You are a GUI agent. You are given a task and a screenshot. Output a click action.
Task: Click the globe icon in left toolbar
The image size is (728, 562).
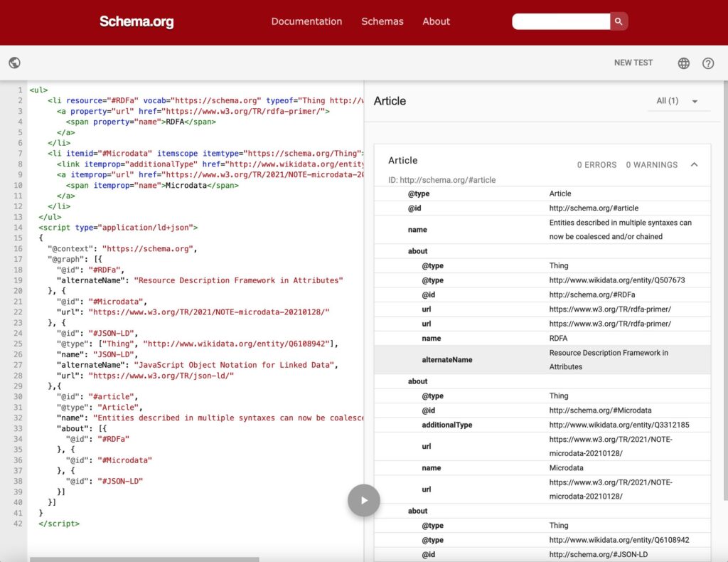(14, 63)
